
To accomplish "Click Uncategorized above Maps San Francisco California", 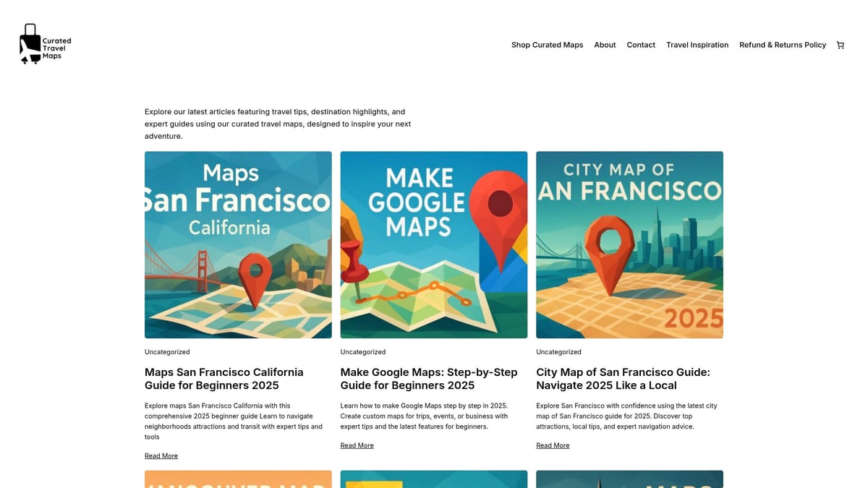I will pyautogui.click(x=167, y=352).
